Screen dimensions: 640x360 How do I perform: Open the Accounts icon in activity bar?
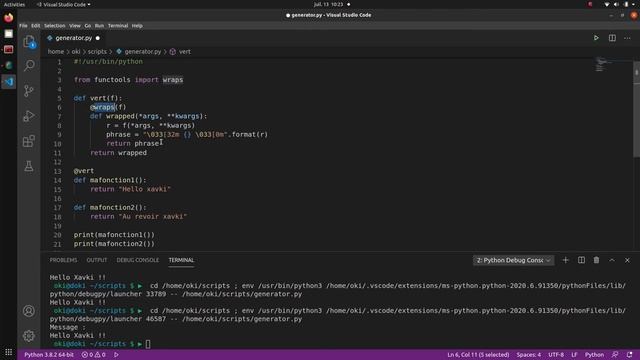(29, 311)
